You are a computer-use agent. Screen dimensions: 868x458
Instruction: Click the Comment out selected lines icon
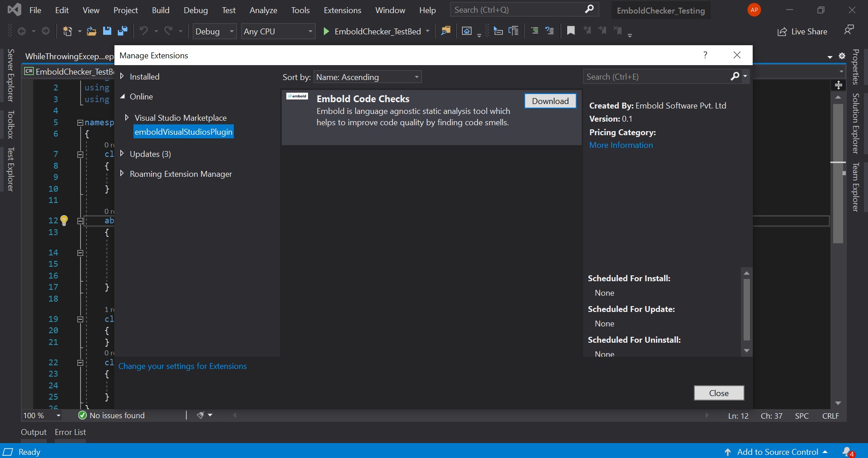535,31
